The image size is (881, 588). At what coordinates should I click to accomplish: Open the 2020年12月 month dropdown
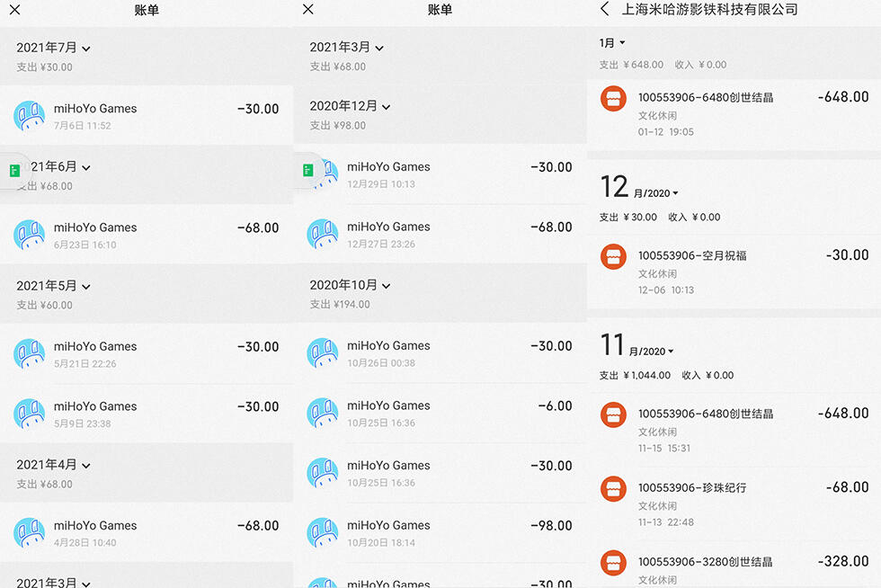tap(350, 106)
